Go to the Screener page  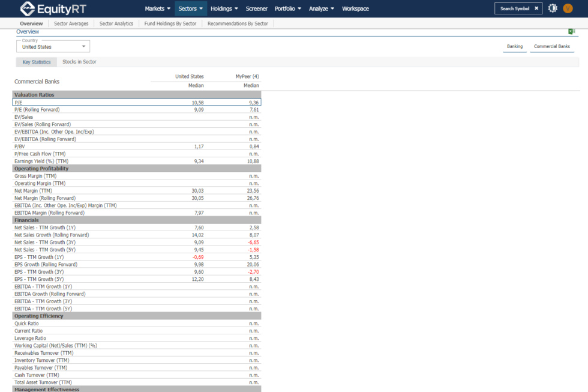257,8
